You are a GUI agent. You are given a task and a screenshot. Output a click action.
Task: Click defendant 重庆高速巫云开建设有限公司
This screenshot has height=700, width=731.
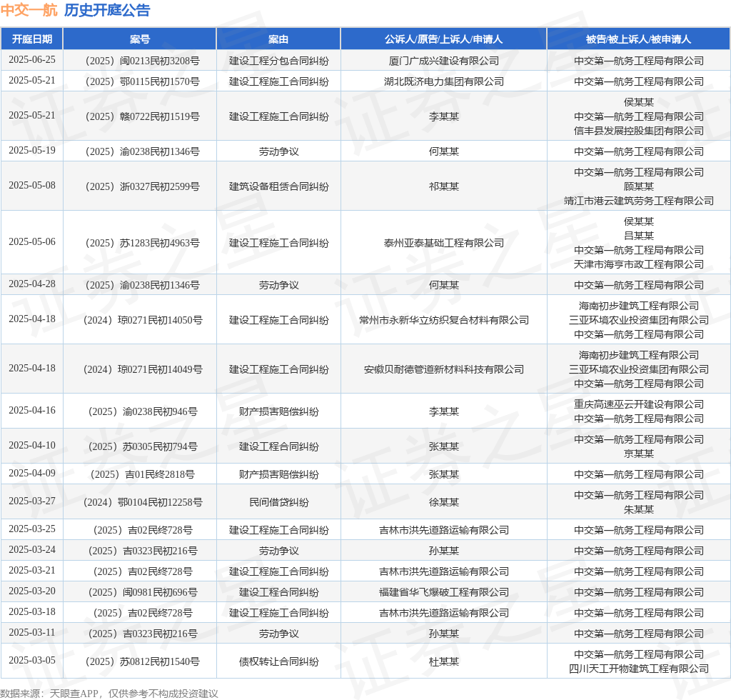pos(639,404)
